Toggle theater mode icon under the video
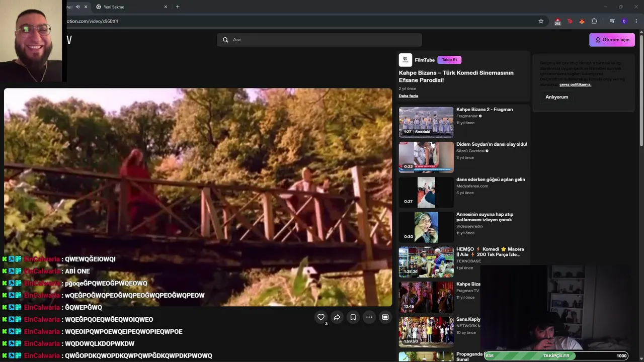644x362 pixels. click(x=385, y=317)
